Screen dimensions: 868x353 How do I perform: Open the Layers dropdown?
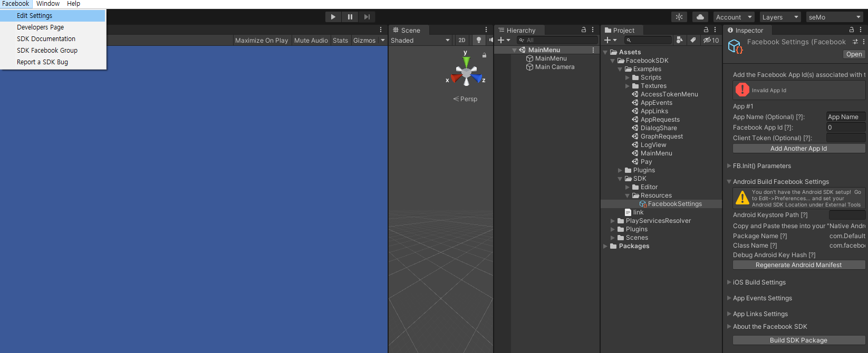pos(780,17)
